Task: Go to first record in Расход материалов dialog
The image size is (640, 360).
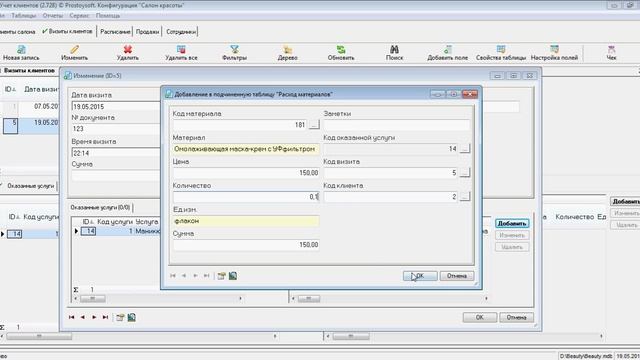Action: coord(173,276)
